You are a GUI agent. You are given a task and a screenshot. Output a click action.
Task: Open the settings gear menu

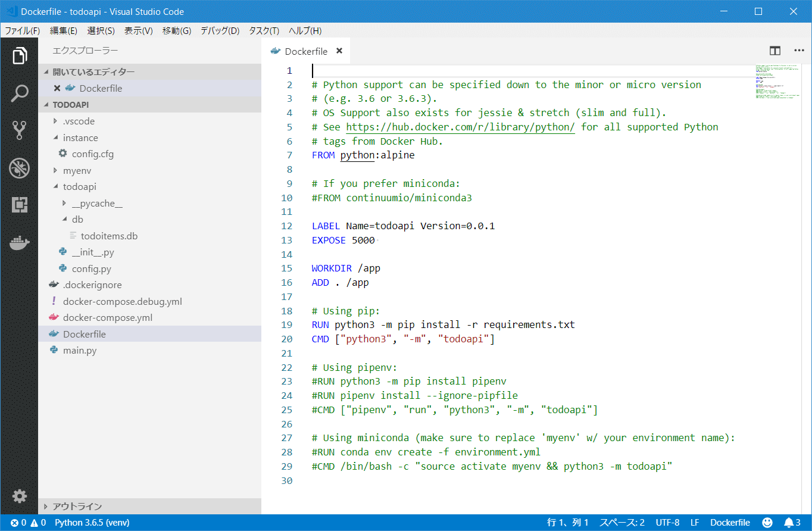tap(20, 496)
